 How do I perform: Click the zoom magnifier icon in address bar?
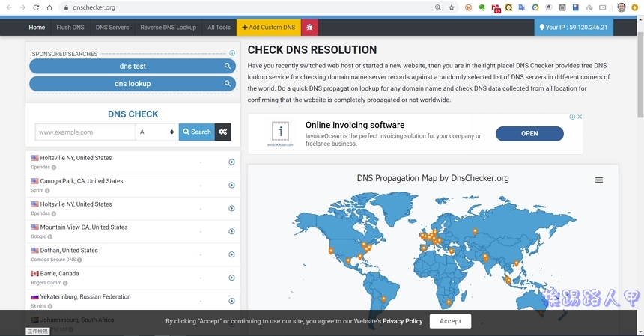(438, 7)
